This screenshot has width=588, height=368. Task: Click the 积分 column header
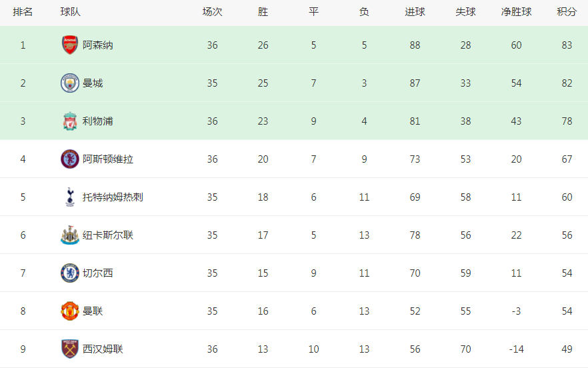(567, 12)
